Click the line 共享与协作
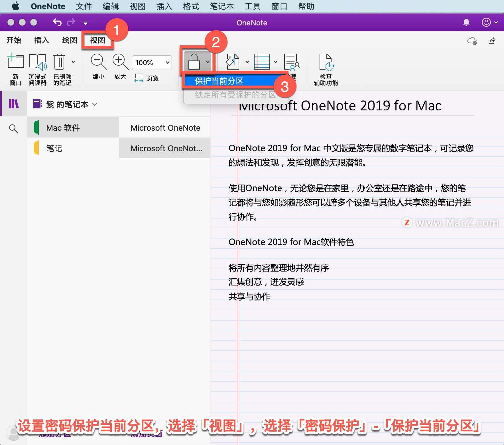504x445 pixels. [x=249, y=296]
